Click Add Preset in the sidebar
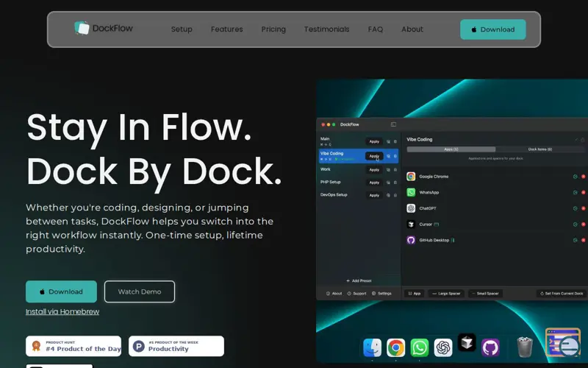588x368 pixels. coord(359,281)
